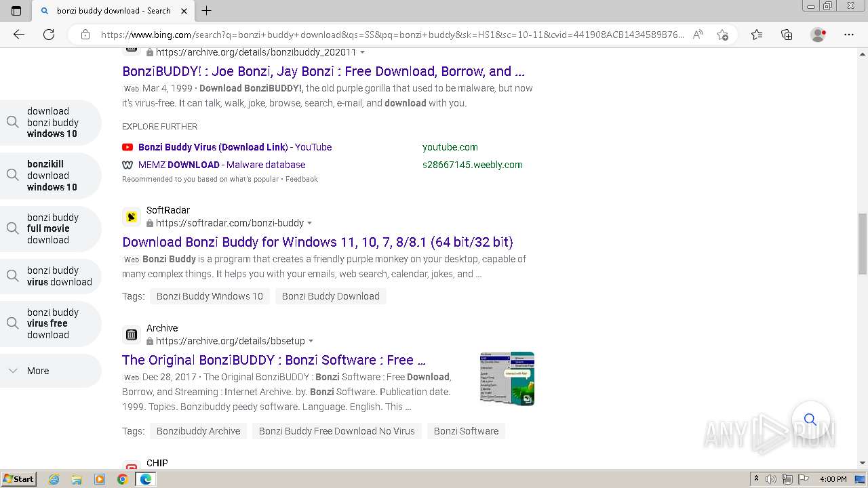This screenshot has width=868, height=488.
Task: Open Download Bonzi Buddy for Windows result
Action: pyautogui.click(x=317, y=242)
